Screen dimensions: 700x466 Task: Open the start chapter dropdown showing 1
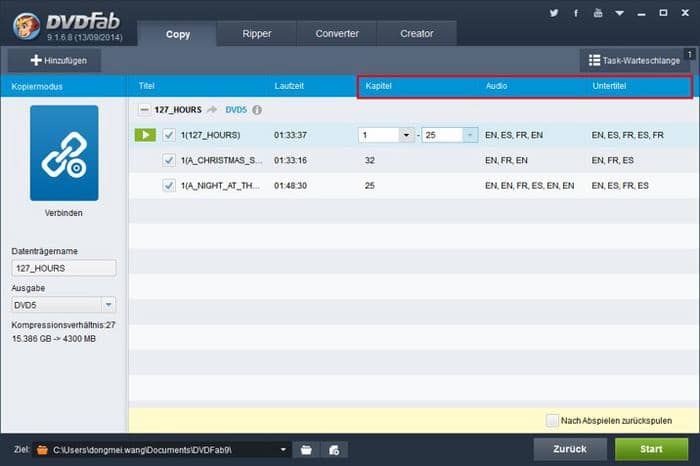[406, 135]
